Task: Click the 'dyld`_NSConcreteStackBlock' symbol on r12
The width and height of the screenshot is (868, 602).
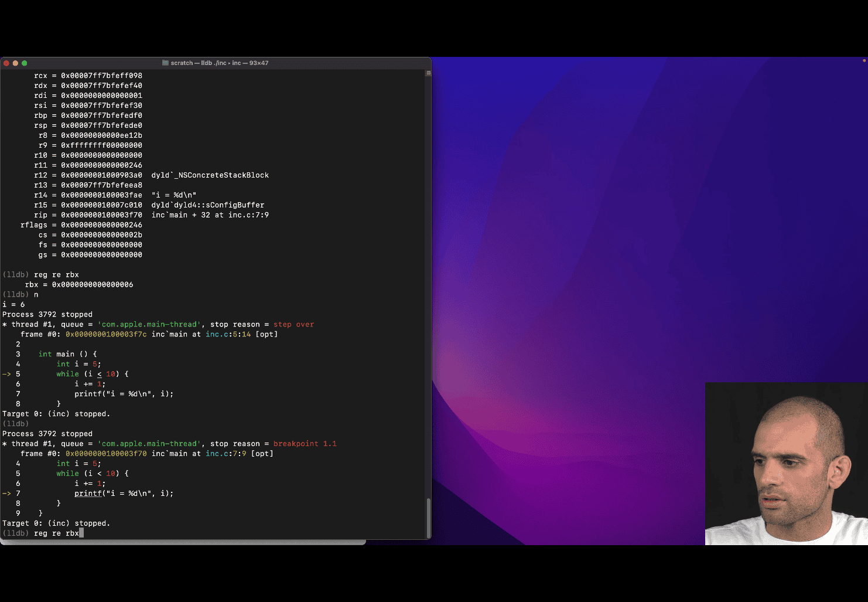Action: click(210, 175)
